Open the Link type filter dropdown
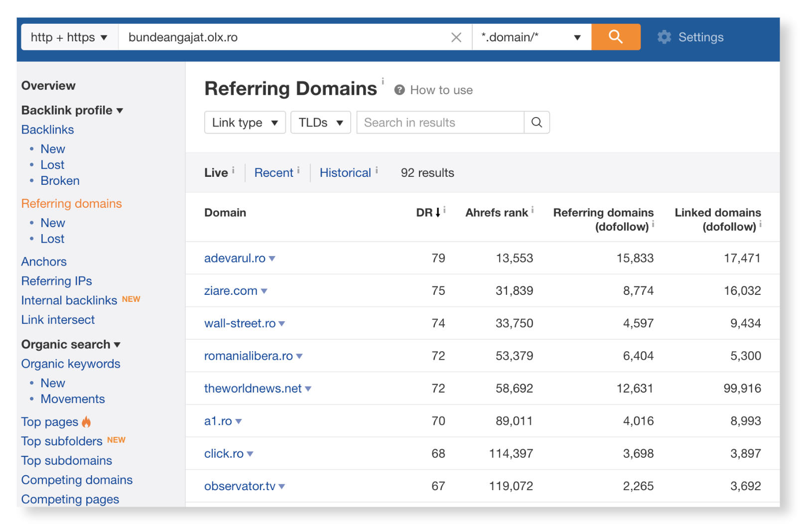This screenshot has height=532, width=807. point(245,123)
